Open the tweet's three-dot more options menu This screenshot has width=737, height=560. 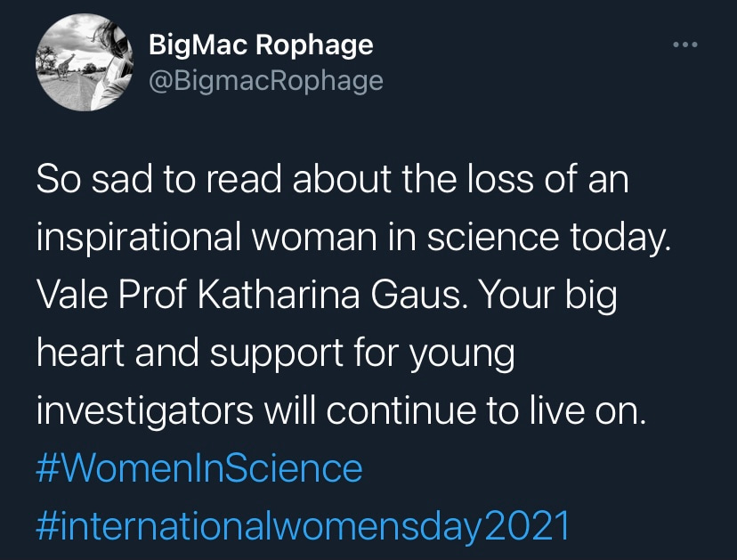click(x=683, y=45)
